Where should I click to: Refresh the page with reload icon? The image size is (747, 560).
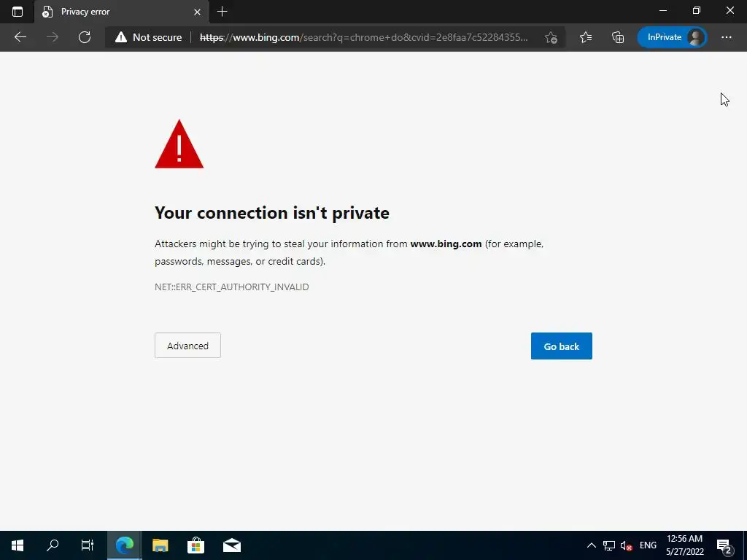click(x=85, y=37)
